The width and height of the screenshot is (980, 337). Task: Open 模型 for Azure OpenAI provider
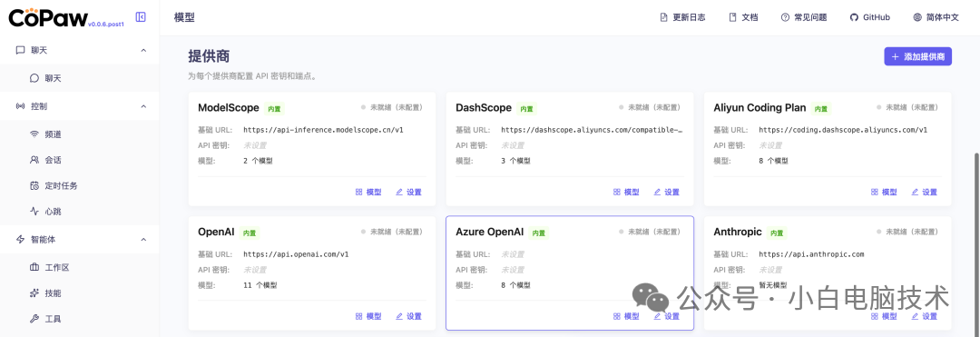626,316
